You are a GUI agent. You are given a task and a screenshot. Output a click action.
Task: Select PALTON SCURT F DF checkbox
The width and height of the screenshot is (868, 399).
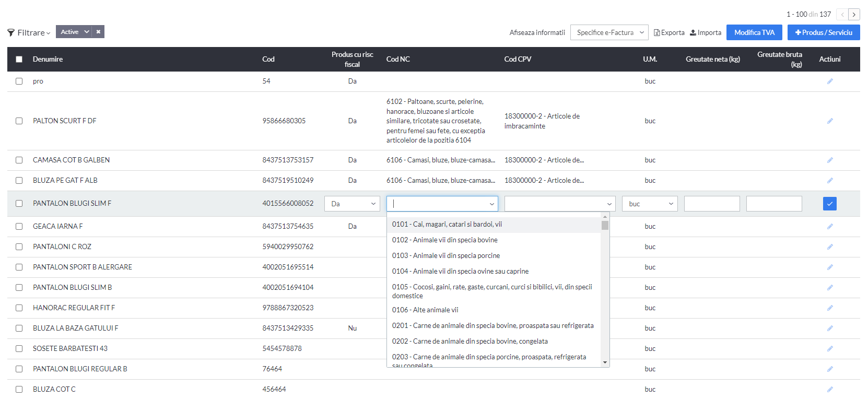pyautogui.click(x=19, y=121)
